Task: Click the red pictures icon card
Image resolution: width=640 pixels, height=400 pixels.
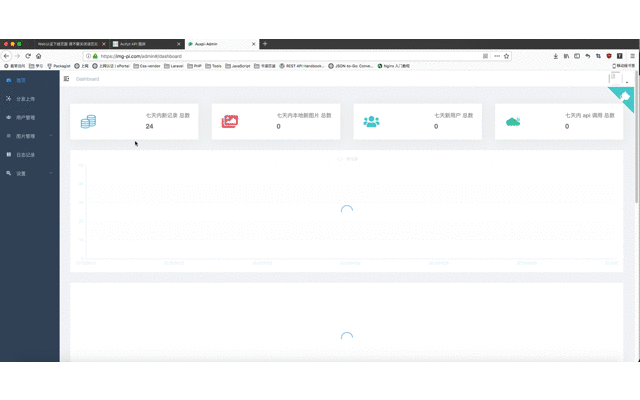Action: 230,122
